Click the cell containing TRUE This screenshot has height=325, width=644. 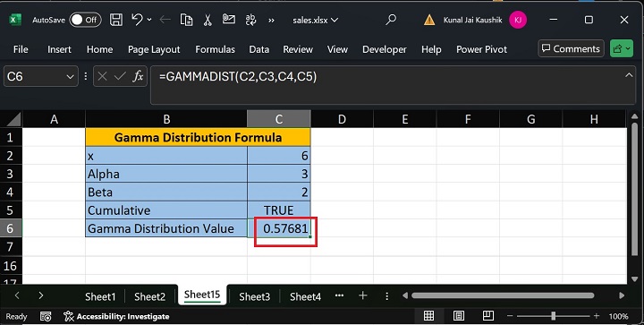(279, 210)
